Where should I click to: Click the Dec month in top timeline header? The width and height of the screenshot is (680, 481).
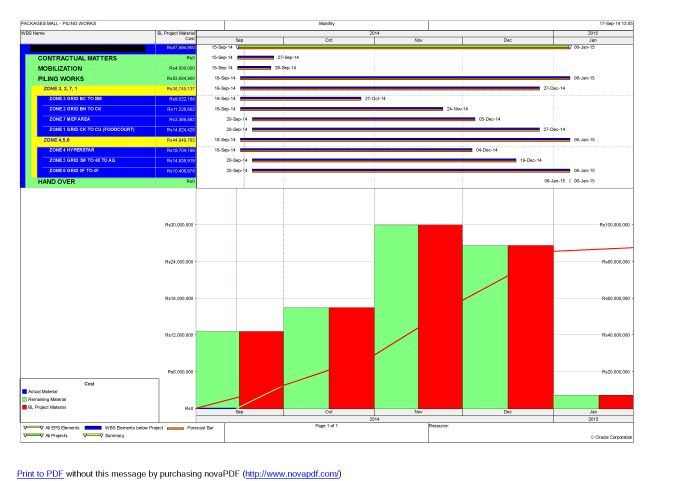(508, 40)
